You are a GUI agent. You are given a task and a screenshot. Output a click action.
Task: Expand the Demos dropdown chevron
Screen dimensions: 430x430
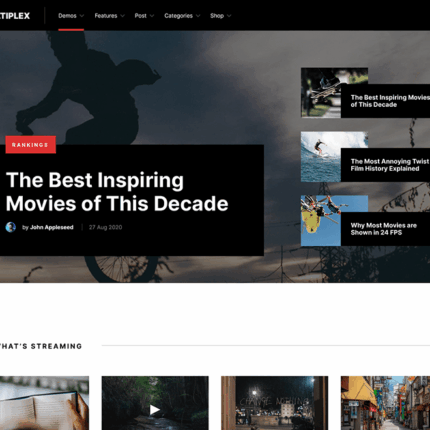click(82, 16)
